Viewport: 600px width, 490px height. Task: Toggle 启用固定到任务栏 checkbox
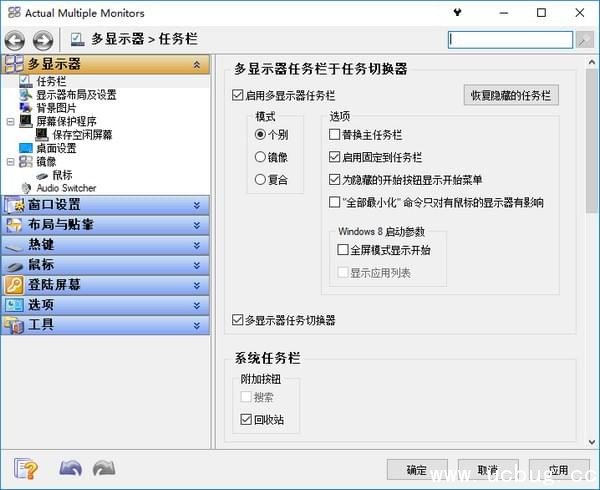tap(334, 157)
